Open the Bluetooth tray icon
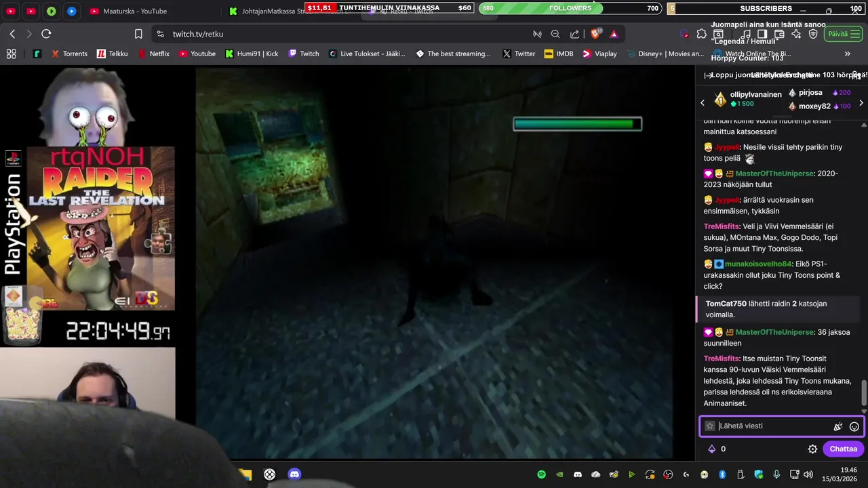868x488 pixels. coord(722,474)
